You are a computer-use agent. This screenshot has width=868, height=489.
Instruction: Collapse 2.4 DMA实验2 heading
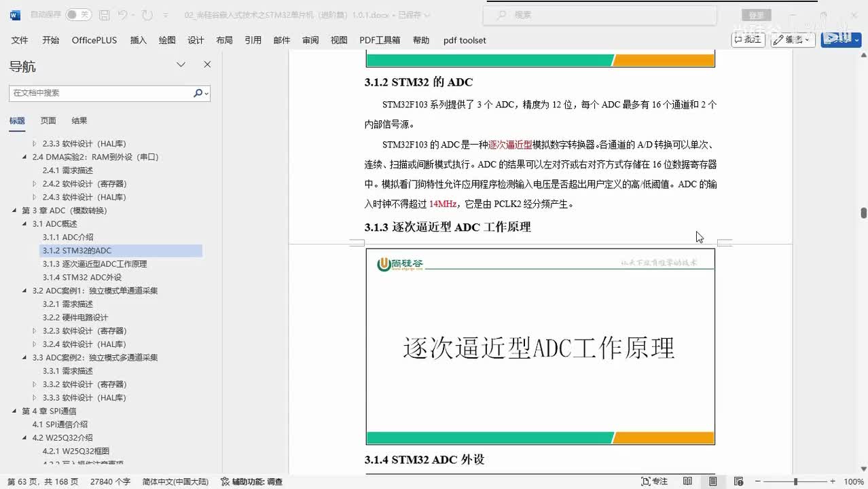click(24, 157)
